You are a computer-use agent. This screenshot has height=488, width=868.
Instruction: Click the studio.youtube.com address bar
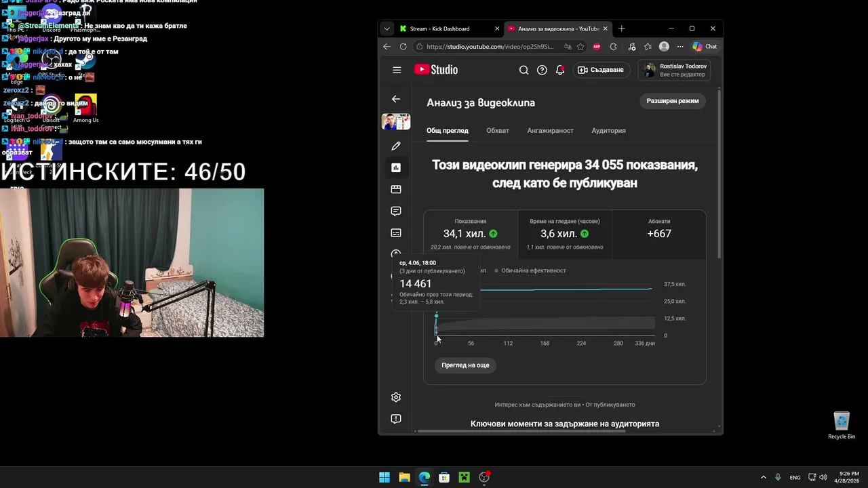click(x=490, y=47)
